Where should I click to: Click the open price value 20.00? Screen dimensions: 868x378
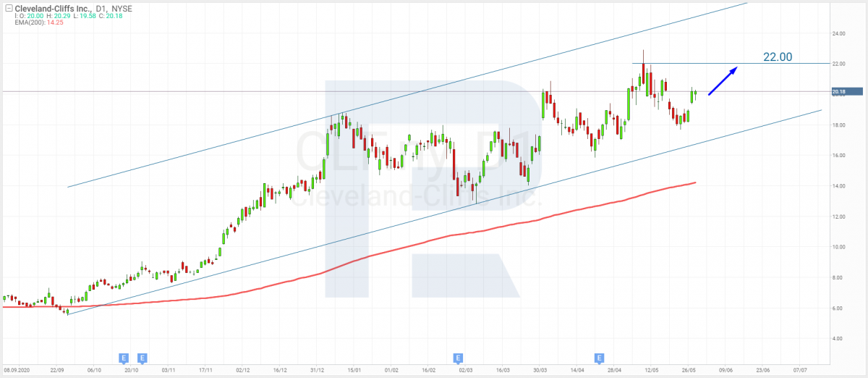click(35, 16)
